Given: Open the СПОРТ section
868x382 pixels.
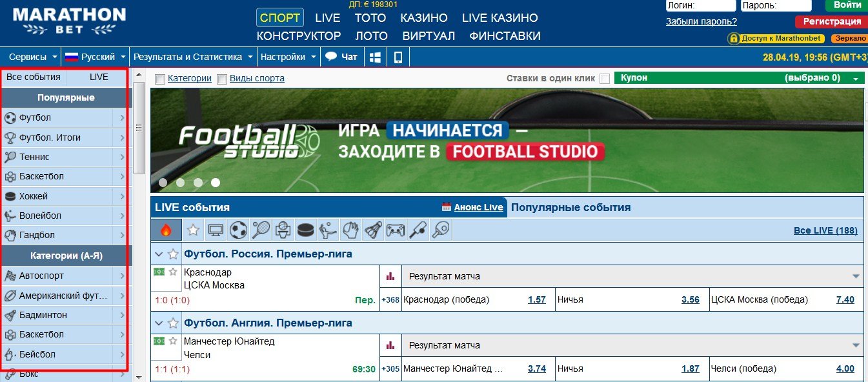Looking at the screenshot, I should click(280, 18).
